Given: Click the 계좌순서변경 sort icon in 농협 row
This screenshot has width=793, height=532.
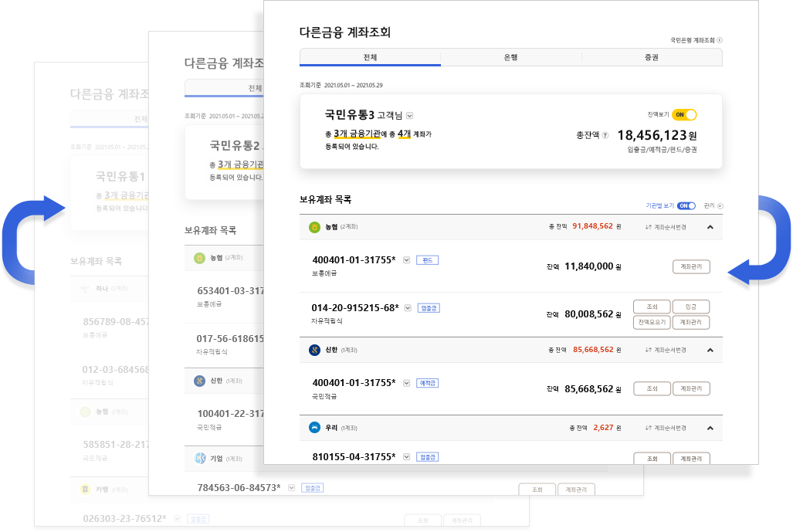Looking at the screenshot, I should pyautogui.click(x=649, y=227).
